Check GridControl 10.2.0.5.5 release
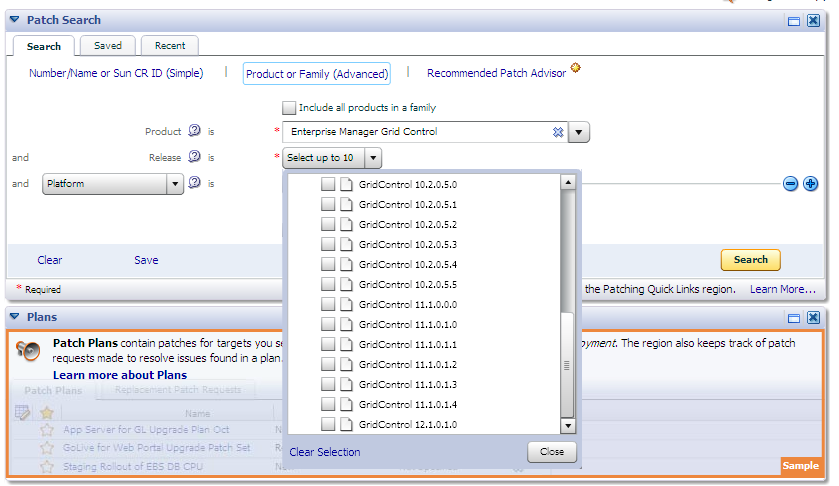839x486 pixels. point(328,284)
